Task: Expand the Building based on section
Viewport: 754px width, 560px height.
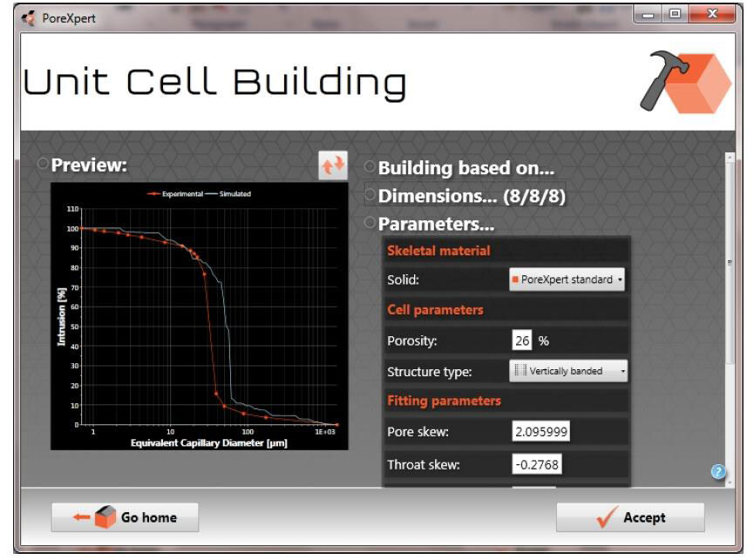Action: point(466,167)
